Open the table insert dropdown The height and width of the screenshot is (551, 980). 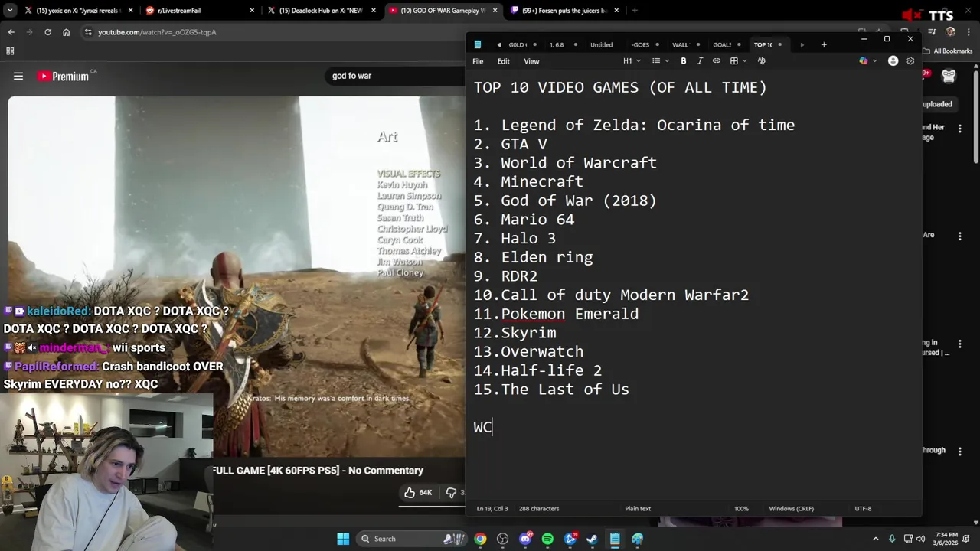pos(738,61)
